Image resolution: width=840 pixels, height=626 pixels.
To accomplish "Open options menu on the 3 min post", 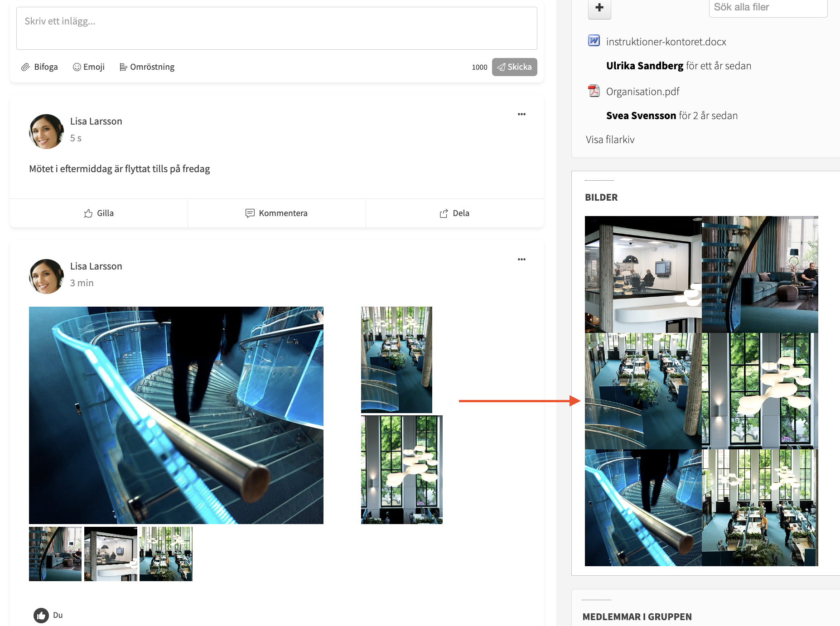I will (x=521, y=260).
